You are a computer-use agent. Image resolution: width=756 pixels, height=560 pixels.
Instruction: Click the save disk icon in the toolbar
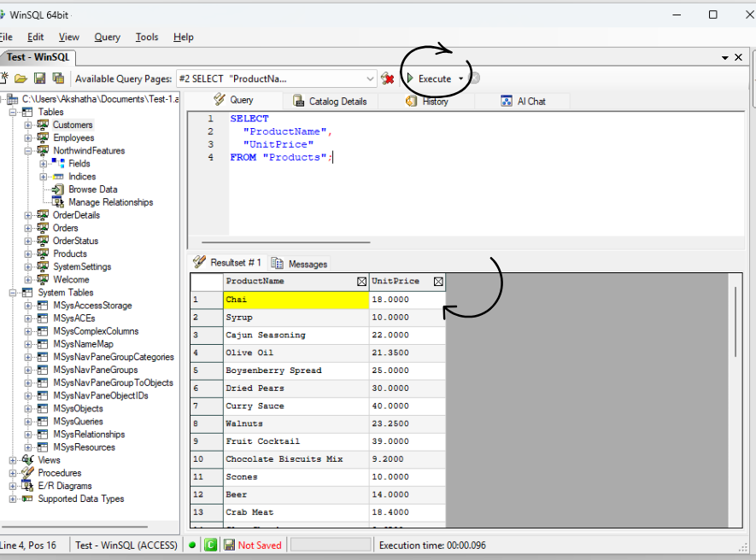click(39, 79)
